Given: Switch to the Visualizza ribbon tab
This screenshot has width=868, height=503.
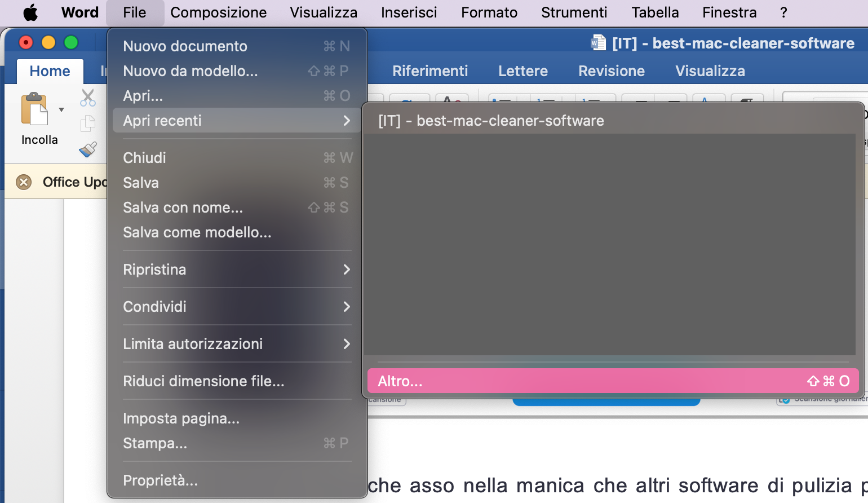Looking at the screenshot, I should click(710, 71).
